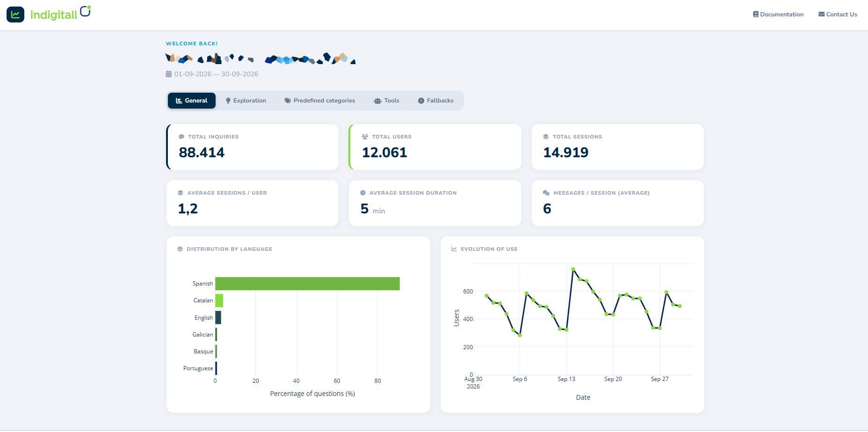The height and width of the screenshot is (432, 868).
Task: Select the date range 01-09-2026 — 30-09-2026
Action: (x=216, y=74)
